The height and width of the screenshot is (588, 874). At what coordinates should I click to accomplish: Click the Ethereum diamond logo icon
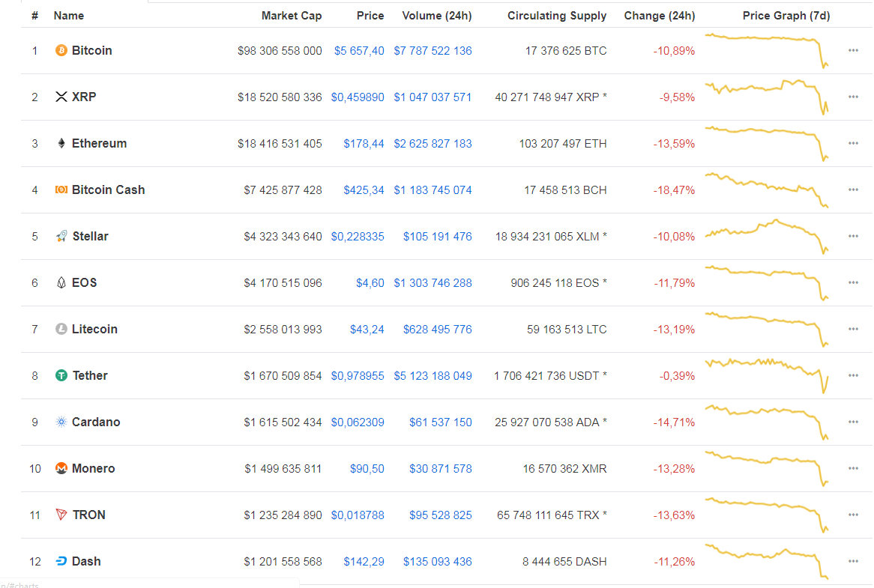(x=61, y=144)
